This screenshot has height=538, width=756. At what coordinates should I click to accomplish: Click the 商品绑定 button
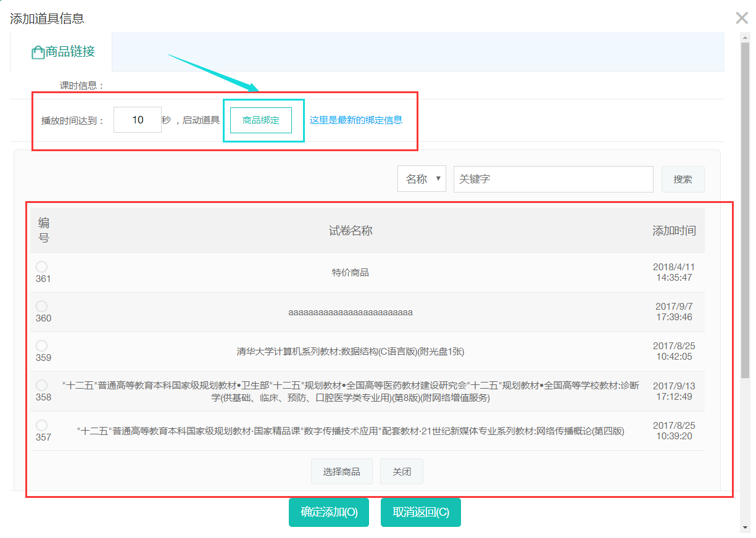pos(260,120)
